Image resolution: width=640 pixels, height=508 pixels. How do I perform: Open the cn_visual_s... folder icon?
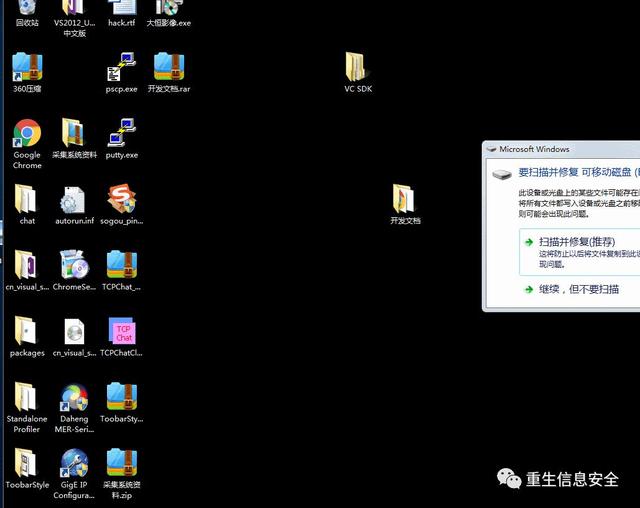pos(27,271)
